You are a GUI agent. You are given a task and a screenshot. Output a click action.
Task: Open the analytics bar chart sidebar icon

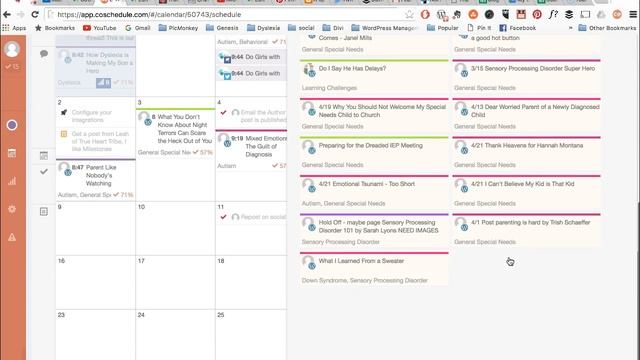tap(12, 181)
